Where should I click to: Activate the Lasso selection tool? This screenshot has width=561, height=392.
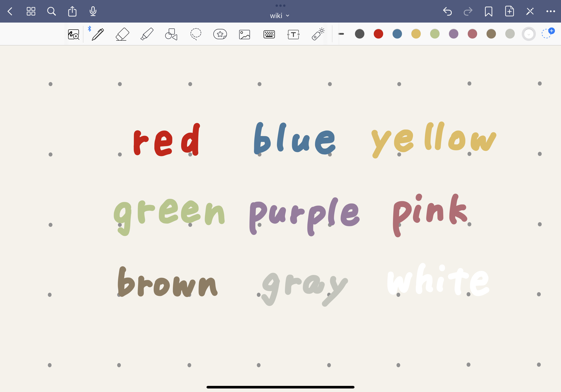196,34
